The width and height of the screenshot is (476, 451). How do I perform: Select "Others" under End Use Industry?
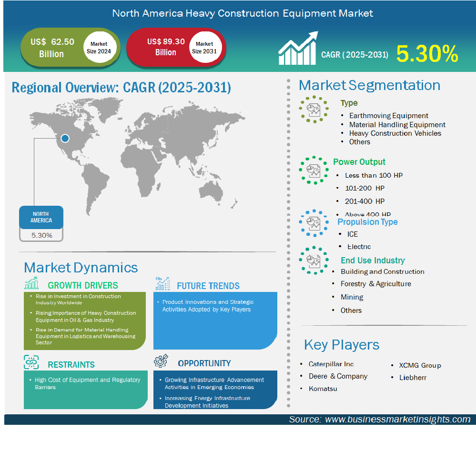point(351,311)
